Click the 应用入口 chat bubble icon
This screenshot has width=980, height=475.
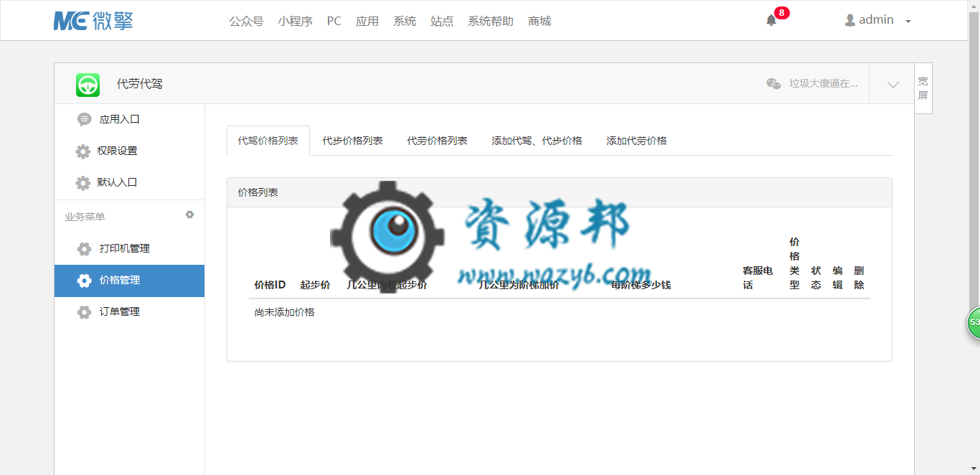[x=84, y=119]
